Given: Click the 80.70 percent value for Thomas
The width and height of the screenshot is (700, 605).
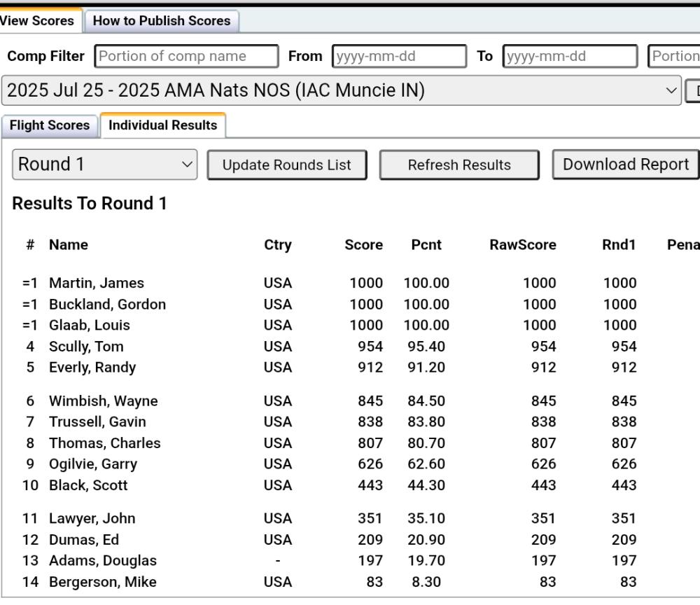Looking at the screenshot, I should (426, 443).
